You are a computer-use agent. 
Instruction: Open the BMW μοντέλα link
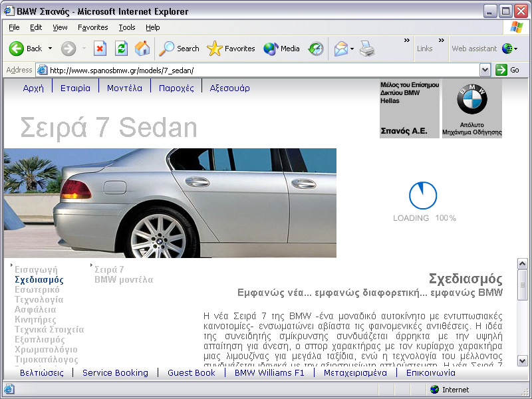point(124,279)
